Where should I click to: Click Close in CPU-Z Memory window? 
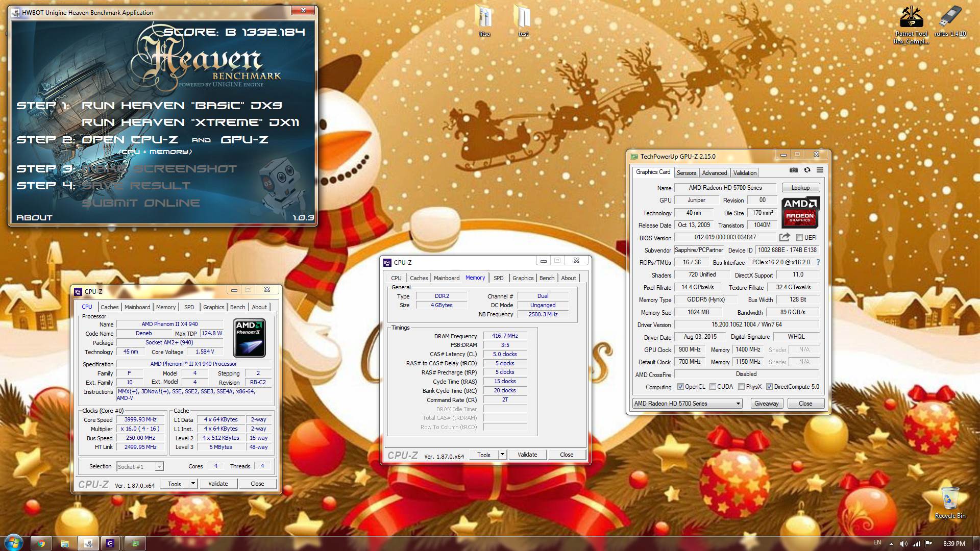567,455
